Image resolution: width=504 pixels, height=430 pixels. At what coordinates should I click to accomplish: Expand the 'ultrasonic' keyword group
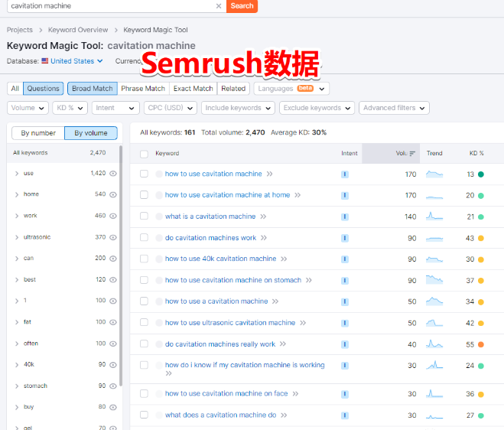tap(17, 237)
